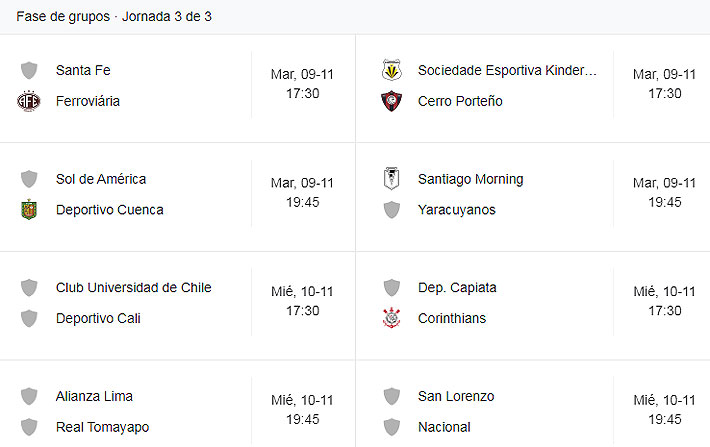Click the Alianza Lima shield icon

click(x=29, y=396)
